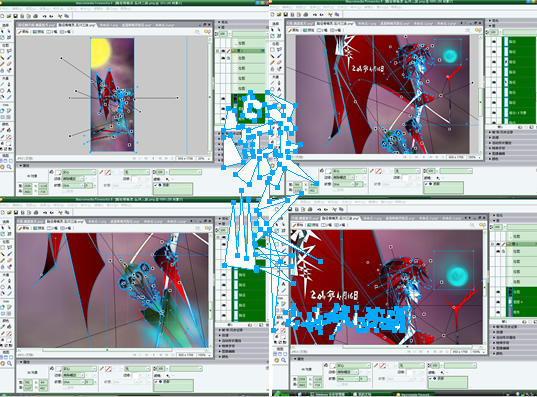Click the 4-Up view button above yellow-moon canvas
Viewport: 537px width, 397px height.
65,32
